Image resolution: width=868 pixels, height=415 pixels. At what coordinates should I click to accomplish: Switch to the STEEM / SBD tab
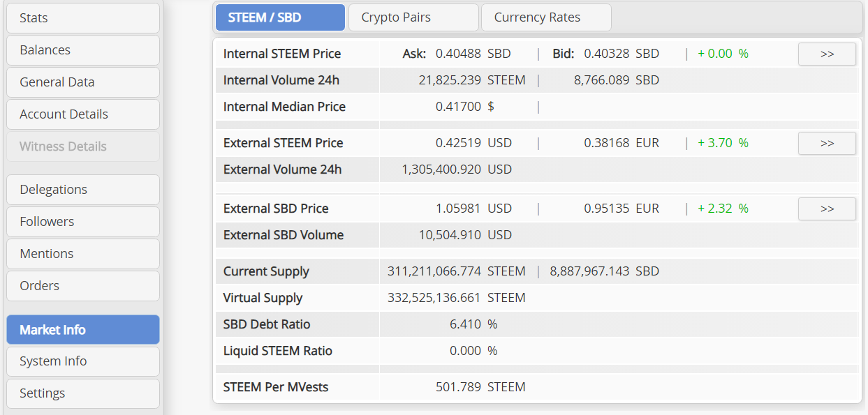tap(280, 17)
